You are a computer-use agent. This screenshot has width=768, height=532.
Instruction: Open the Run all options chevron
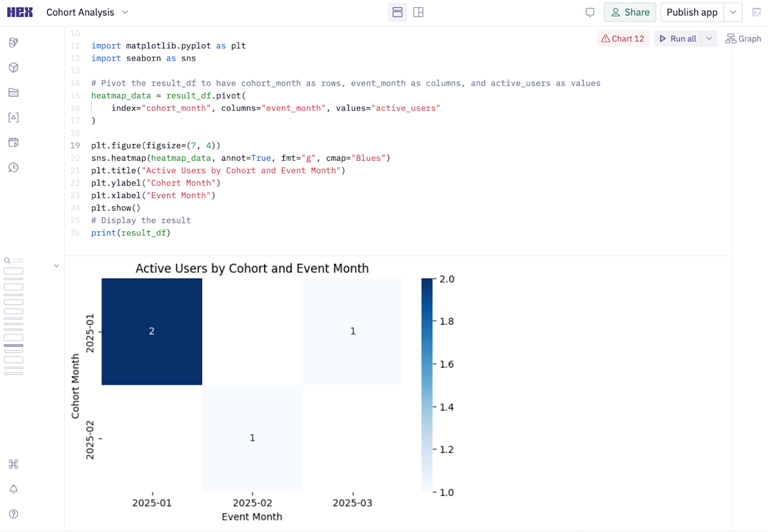point(709,38)
